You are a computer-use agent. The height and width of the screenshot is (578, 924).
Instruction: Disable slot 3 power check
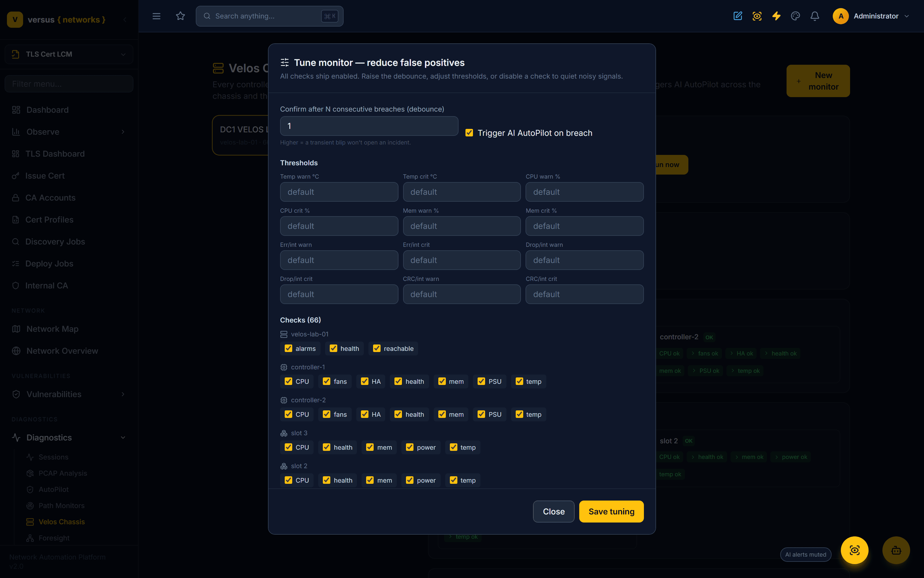point(410,447)
